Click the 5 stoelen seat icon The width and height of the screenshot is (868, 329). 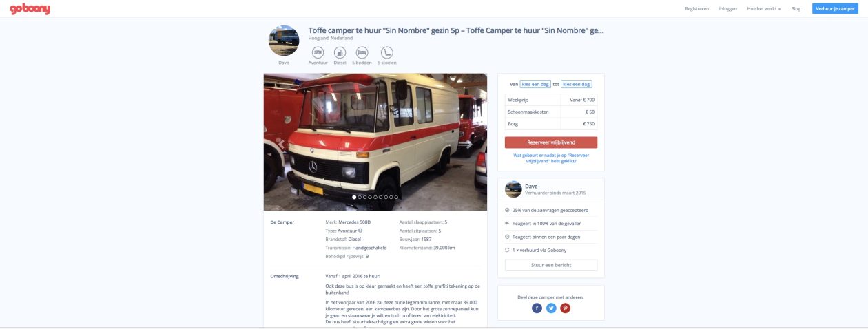coord(386,52)
